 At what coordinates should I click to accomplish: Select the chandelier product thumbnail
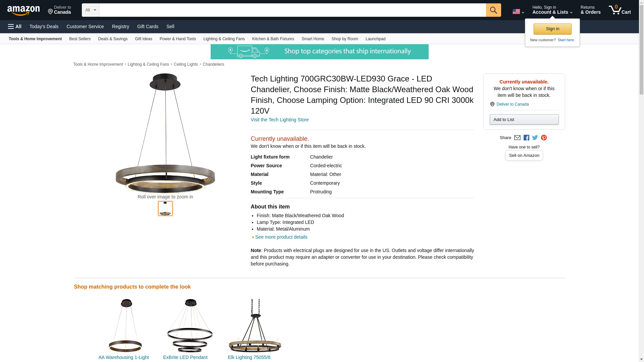coord(165,208)
